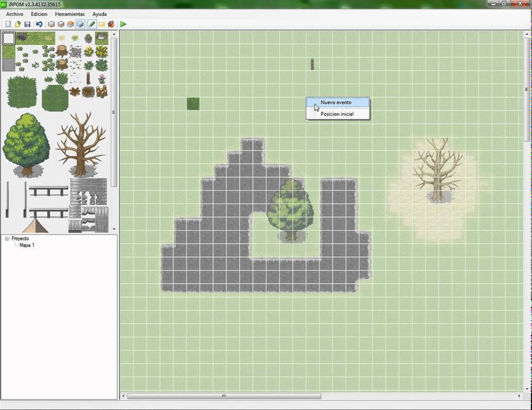
Task: Click the red paint bucket fill tool
Action: [x=111, y=24]
